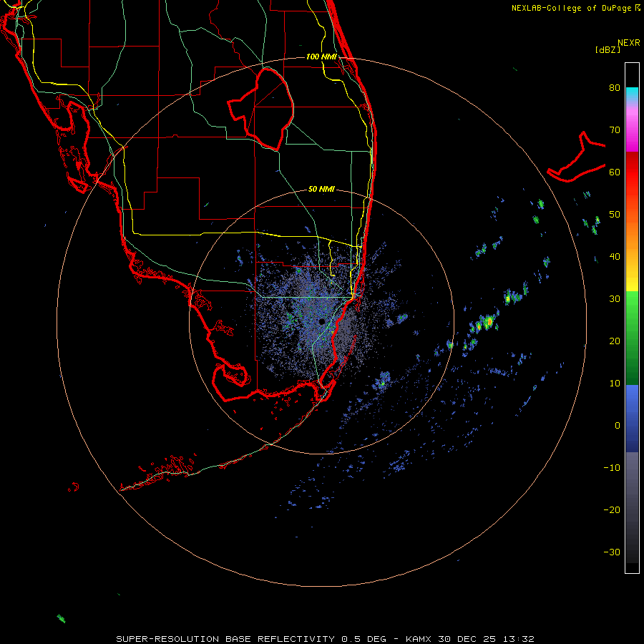
Task: Click the 70 value on the dBZ scale
Action: (x=615, y=130)
